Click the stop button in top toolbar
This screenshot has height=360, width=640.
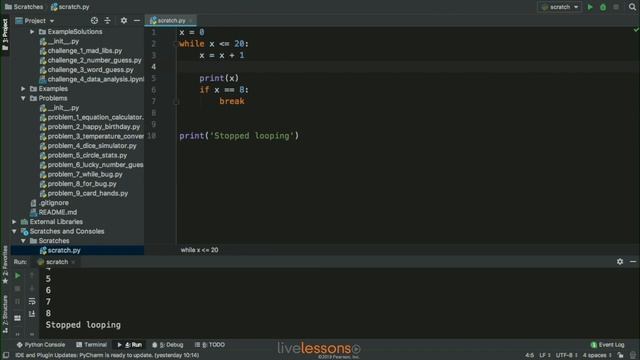point(616,7)
